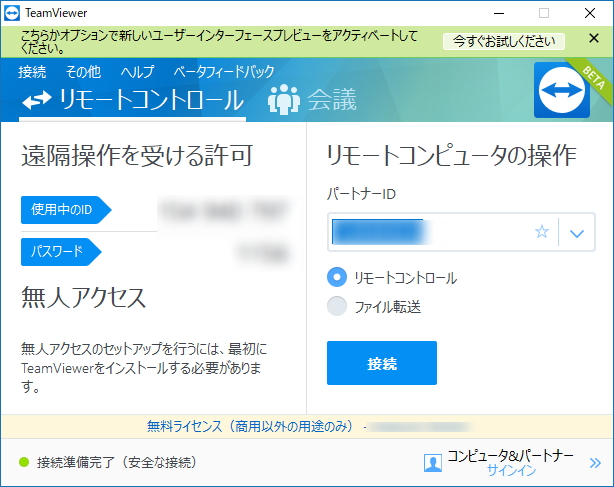Click the double-arrow icon beside リモートコントロール
Viewport: 614px width, 487px height.
click(x=37, y=100)
